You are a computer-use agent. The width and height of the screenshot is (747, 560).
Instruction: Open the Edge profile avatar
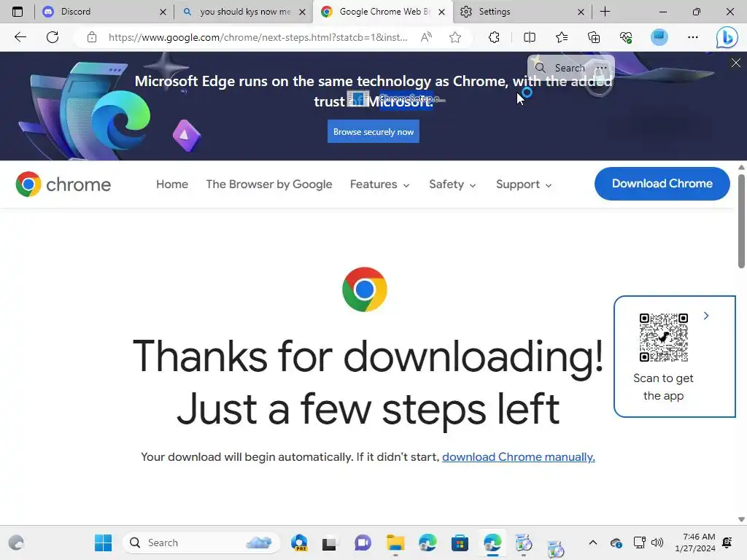(659, 37)
